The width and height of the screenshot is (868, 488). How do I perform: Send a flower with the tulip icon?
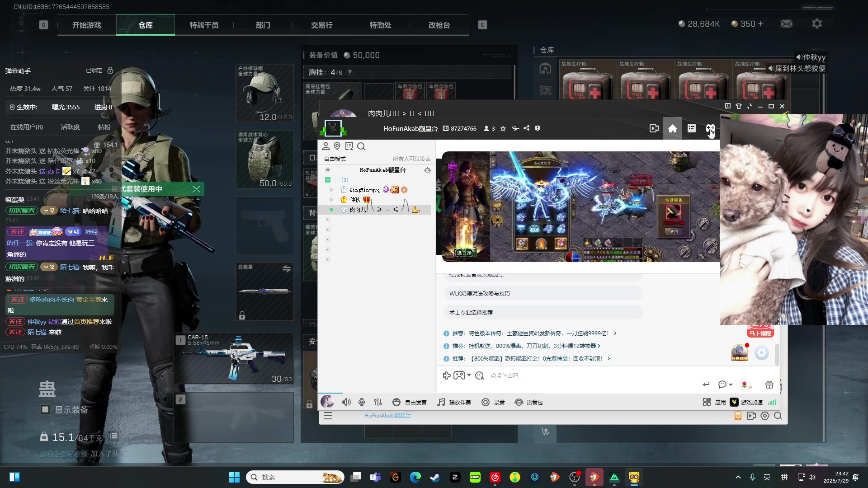[745, 385]
